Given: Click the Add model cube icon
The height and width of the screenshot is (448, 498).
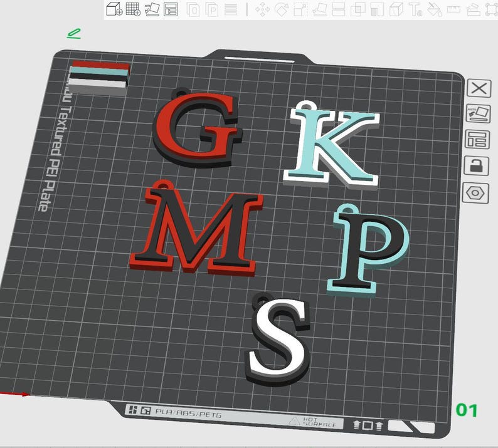Looking at the screenshot, I should tap(114, 9).
